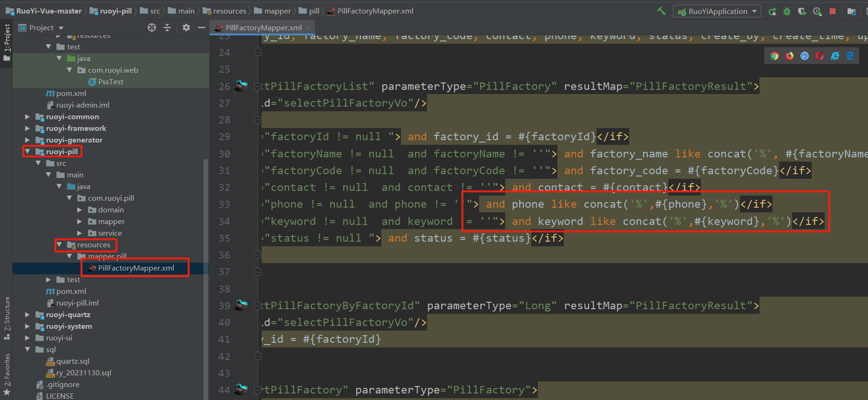Toggle code fold marker at line 28
Viewport: 868px width, 400px height.
click(x=258, y=120)
